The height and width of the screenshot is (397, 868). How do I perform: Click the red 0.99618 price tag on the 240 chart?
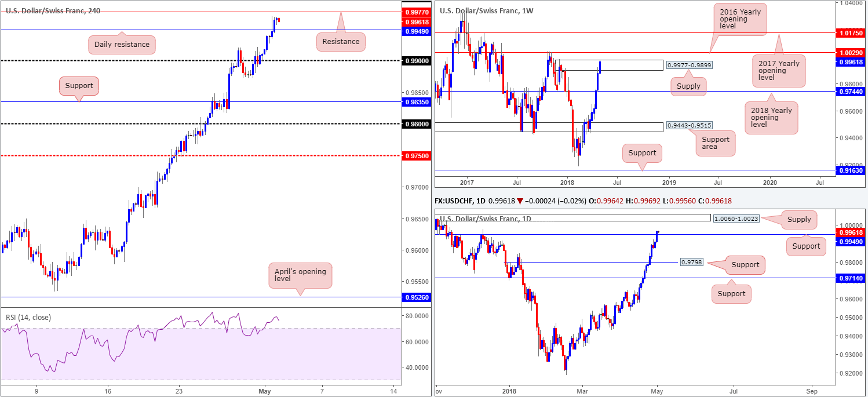416,21
